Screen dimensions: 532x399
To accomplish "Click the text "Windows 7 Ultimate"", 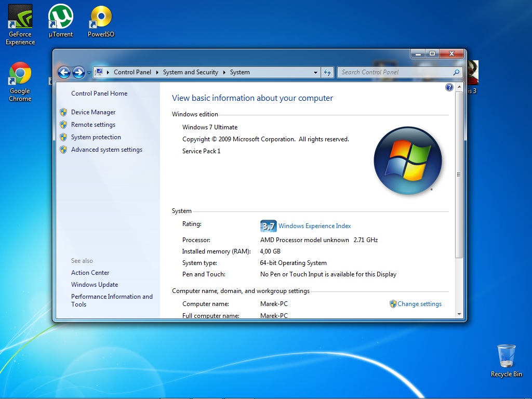I will click(210, 127).
